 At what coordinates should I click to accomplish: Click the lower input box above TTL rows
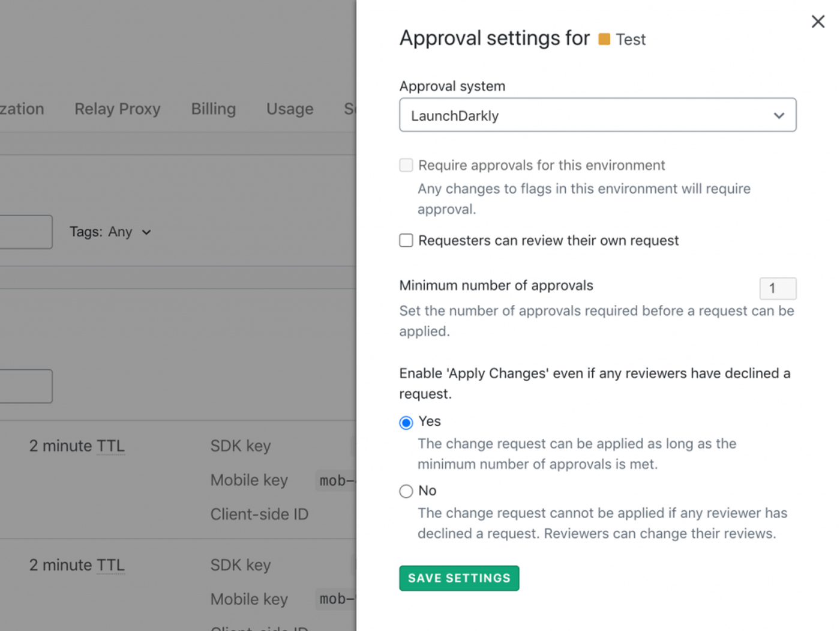[25, 386]
